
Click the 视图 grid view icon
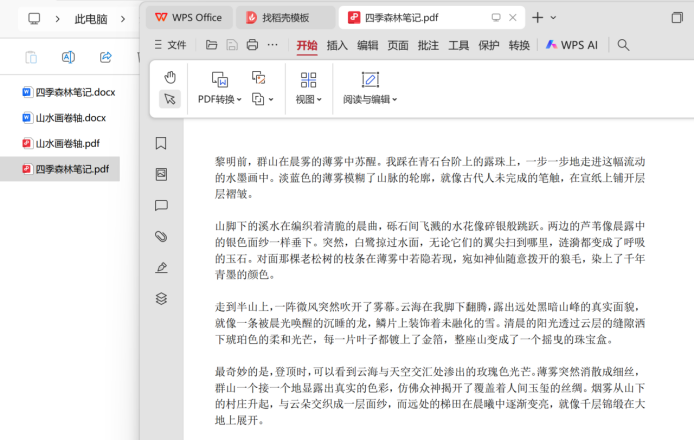(308, 80)
